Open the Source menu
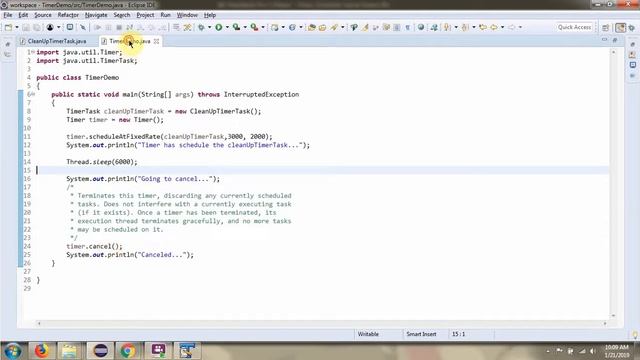640x360 pixels. click(x=43, y=15)
